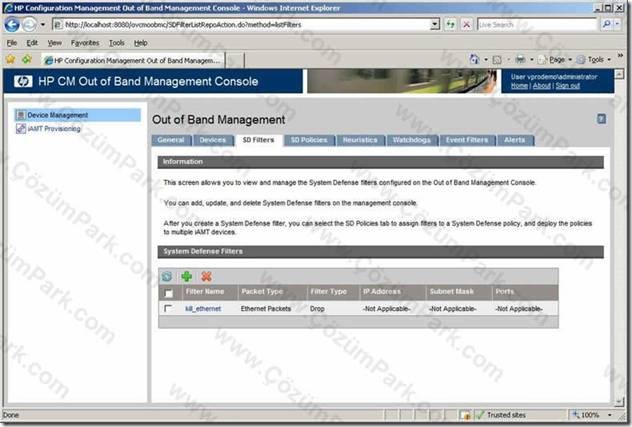The height and width of the screenshot is (427, 632).
Task: Open the Favorites menu
Action: (x=85, y=43)
